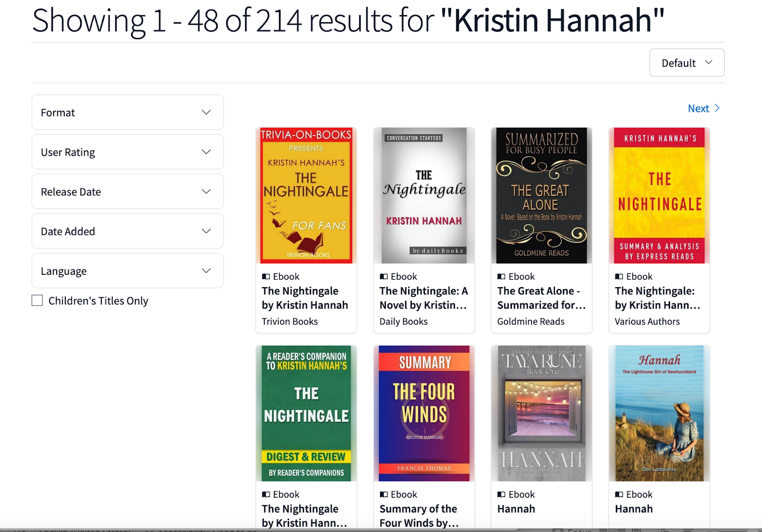Click the Hannah title under Lighthouse Girl cover
The image size is (762, 532).
point(634,509)
